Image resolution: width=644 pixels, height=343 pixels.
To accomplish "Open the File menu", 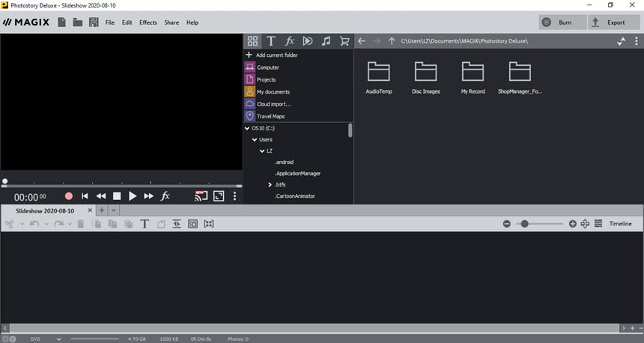I will (x=109, y=22).
